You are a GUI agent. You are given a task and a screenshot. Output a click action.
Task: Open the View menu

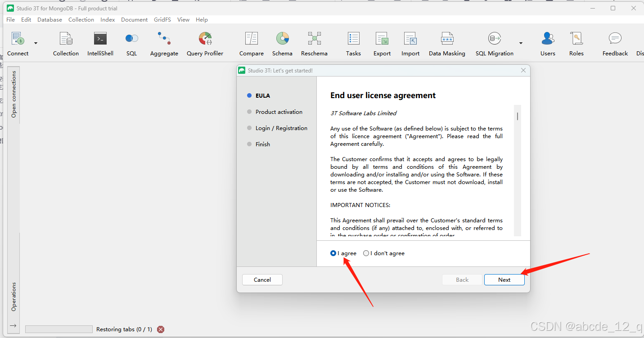pos(183,20)
